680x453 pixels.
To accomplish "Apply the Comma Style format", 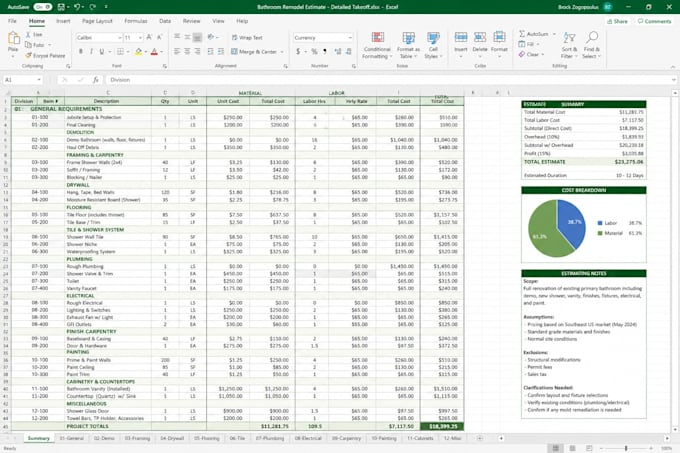I will tap(325, 52).
